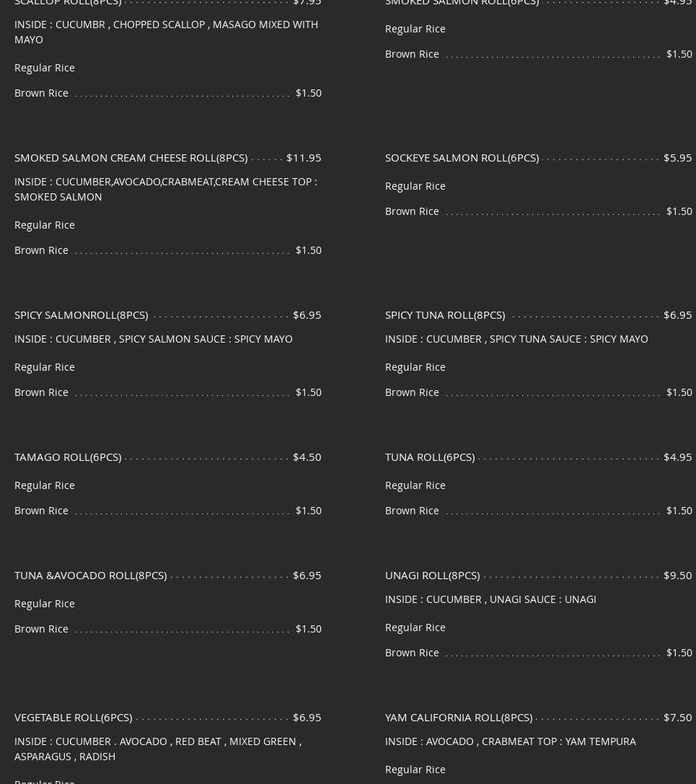The width and height of the screenshot is (696, 784).
Task: Select Spicy Tuna Roll(8pcs) title
Action: (445, 315)
